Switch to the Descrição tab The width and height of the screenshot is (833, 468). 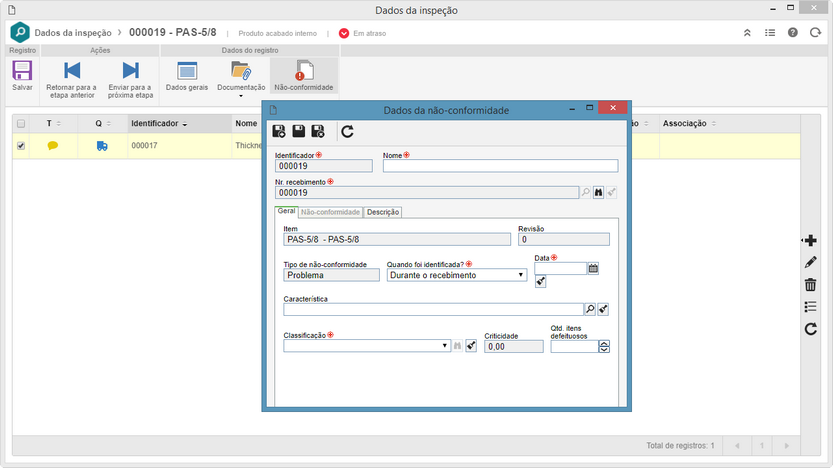tap(382, 212)
